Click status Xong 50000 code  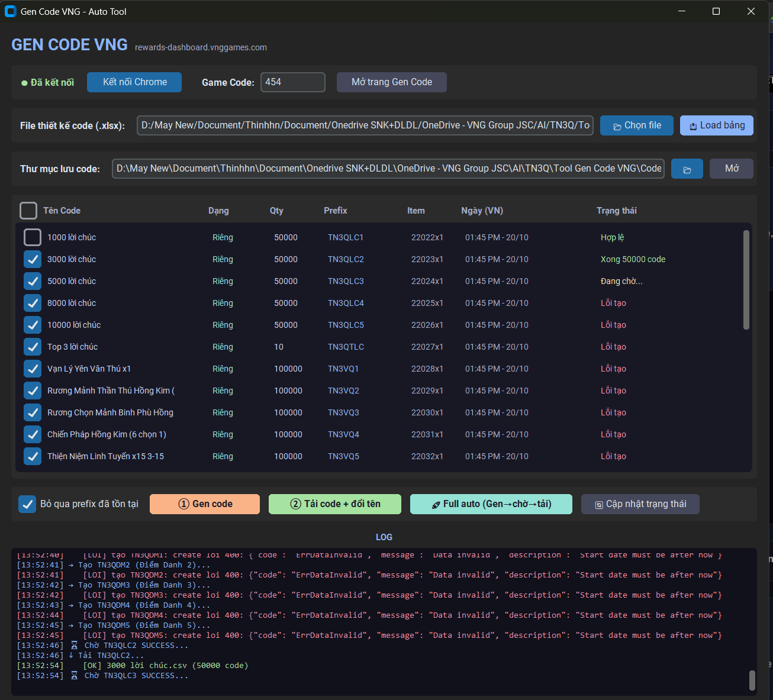[x=633, y=259]
